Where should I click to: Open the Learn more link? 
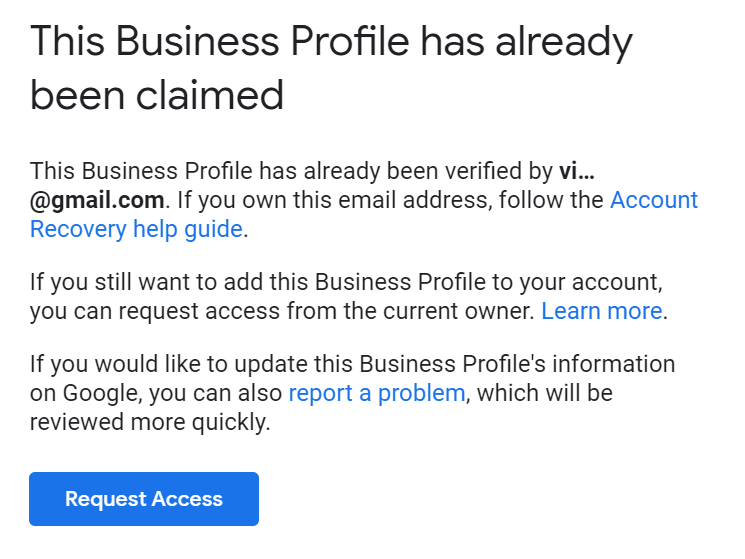click(601, 311)
